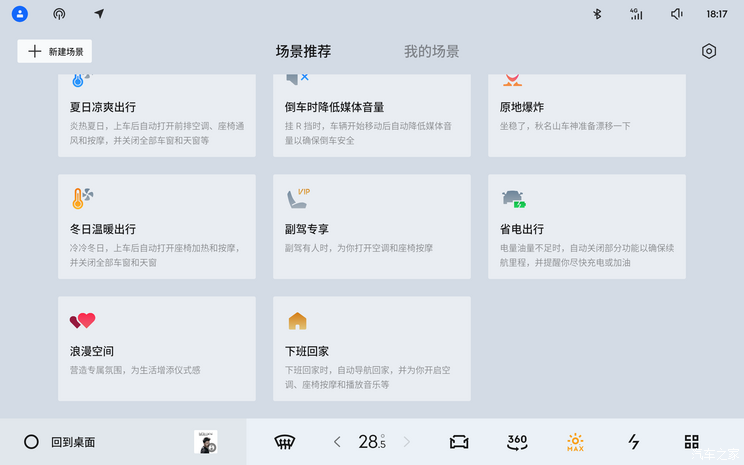This screenshot has width=744, height=465.
Task: Open the user profile avatar icon
Action: [x=19, y=14]
